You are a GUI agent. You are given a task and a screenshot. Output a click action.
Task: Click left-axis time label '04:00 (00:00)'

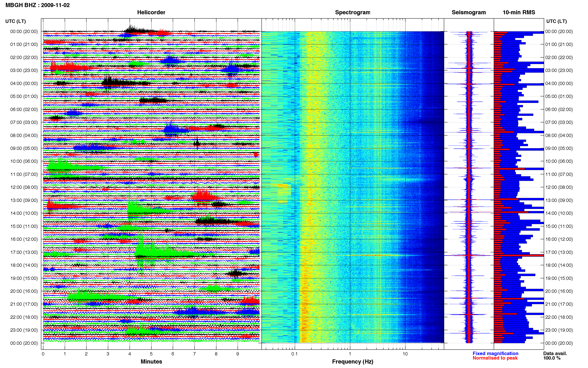(x=24, y=83)
